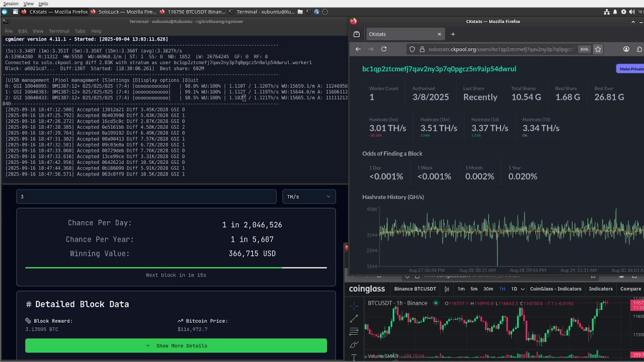Open the volume speaker tray icon
The image size is (644, 362).
632,12
